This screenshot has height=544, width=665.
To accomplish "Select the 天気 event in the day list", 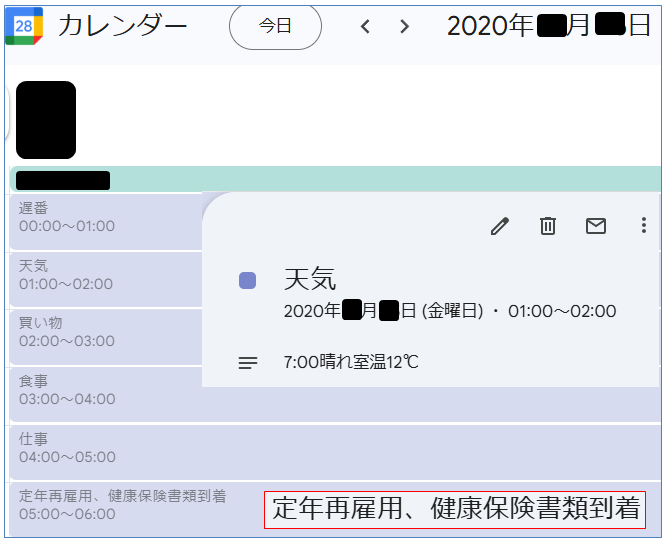I will point(100,275).
